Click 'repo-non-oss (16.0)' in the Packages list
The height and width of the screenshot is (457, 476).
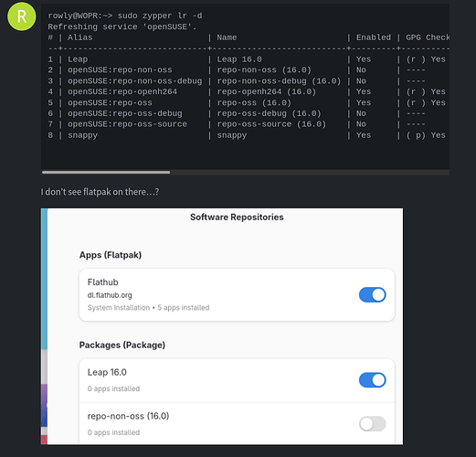point(128,416)
